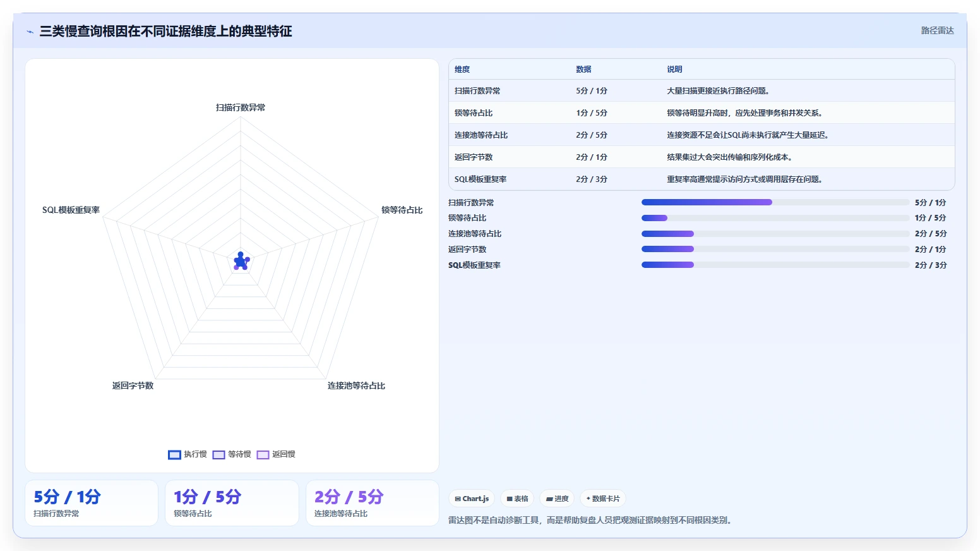The width and height of the screenshot is (980, 551).
Task: Click the 锁等待占比 progress bar
Action: point(775,218)
